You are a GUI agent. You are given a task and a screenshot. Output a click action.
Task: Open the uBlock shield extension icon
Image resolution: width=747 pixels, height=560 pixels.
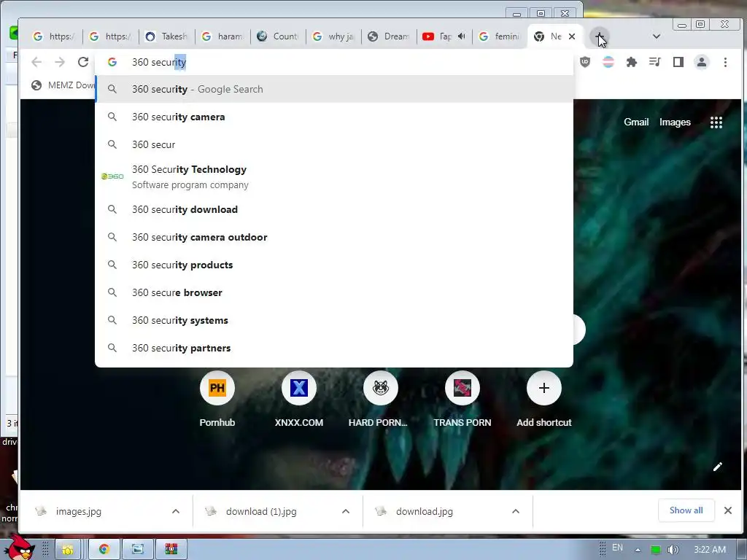pyautogui.click(x=585, y=62)
